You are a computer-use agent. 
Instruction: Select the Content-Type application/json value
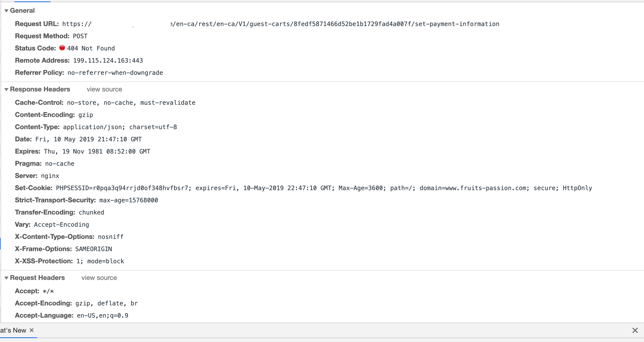click(120, 127)
